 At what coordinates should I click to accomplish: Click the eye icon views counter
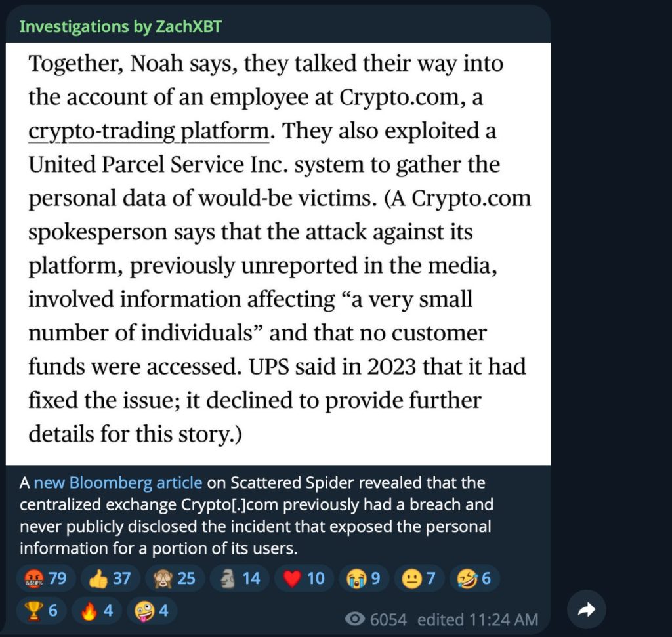tap(355, 619)
